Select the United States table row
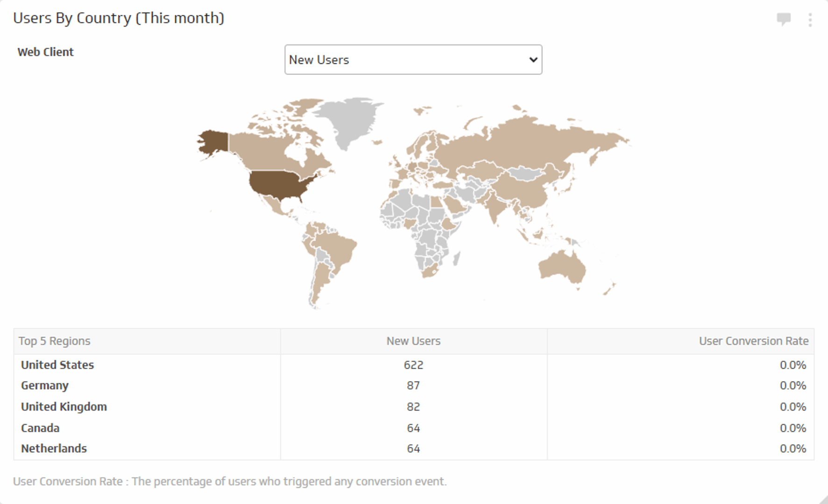 [x=57, y=365]
